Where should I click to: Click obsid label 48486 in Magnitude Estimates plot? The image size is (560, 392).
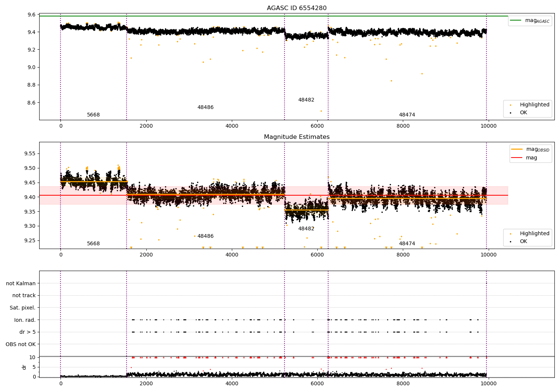[x=205, y=236]
